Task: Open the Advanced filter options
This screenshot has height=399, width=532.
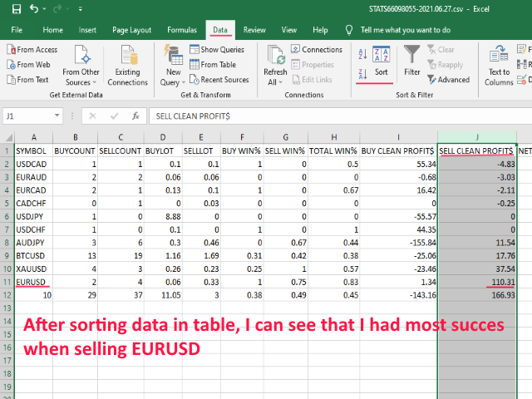Action: coord(449,80)
